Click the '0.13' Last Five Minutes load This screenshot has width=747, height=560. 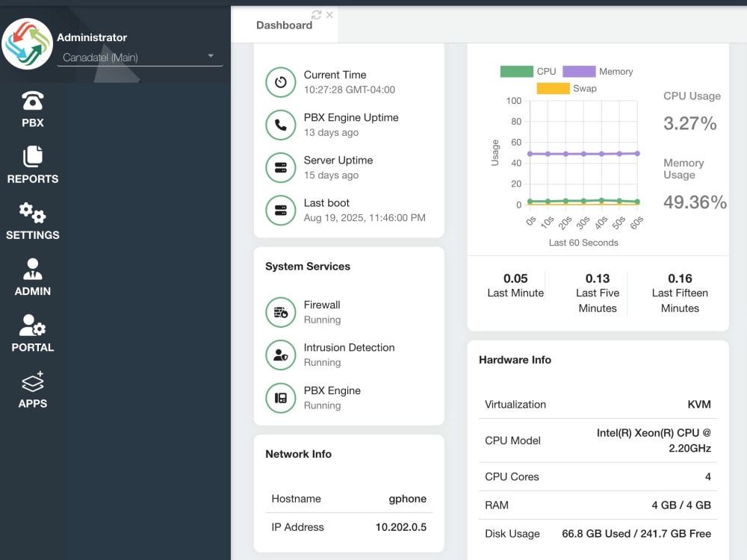598,279
